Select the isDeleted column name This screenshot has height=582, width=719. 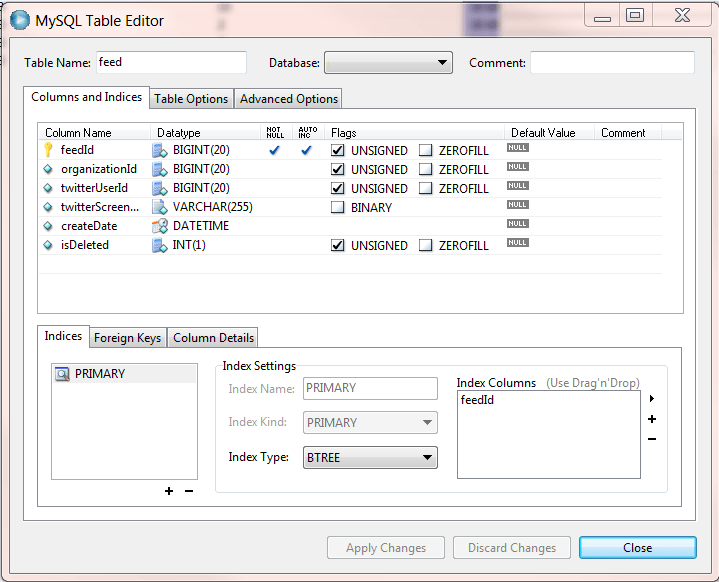[85, 245]
